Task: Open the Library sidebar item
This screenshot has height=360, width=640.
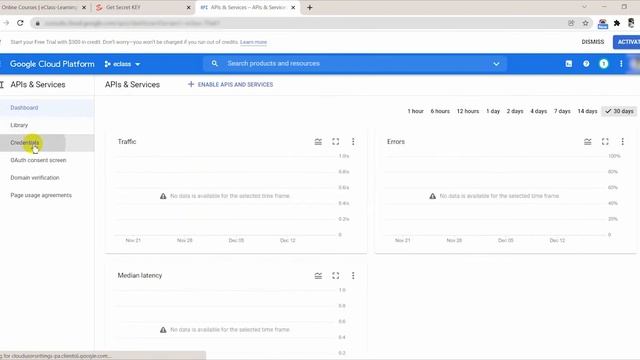Action: (x=19, y=125)
